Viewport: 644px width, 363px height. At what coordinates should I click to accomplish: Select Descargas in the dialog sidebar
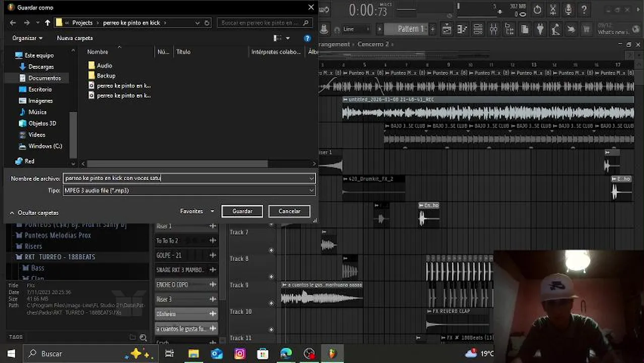click(41, 67)
